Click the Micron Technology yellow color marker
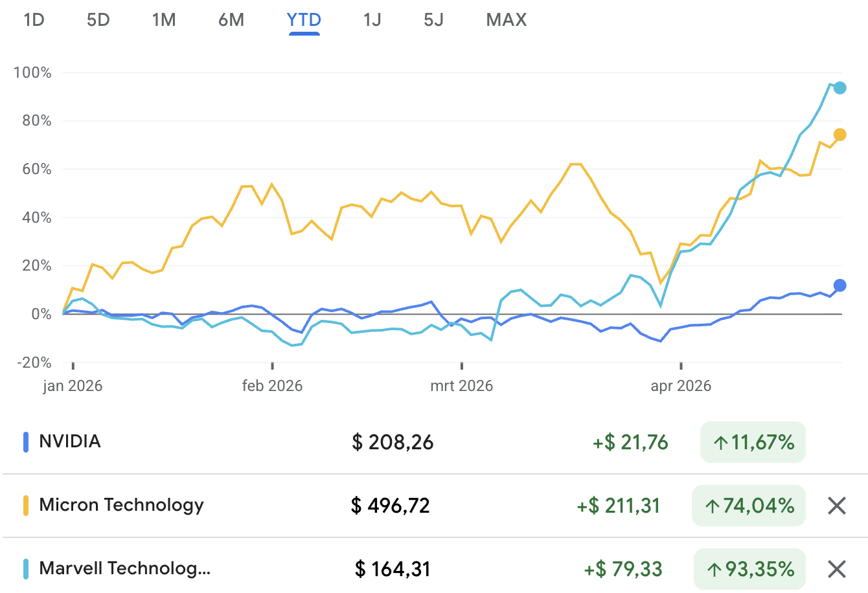Screen dimensions: 868x593 click(26, 506)
